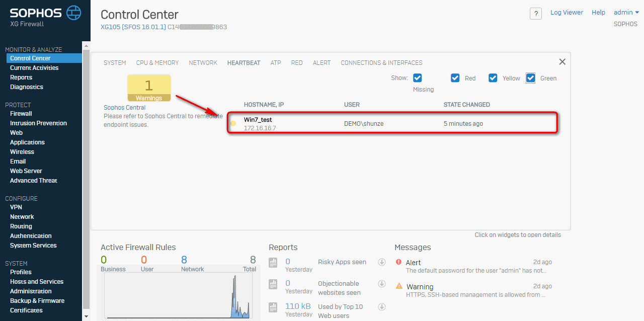This screenshot has width=644, height=321.
Task: Open VPN under Configure
Action: 16,207
